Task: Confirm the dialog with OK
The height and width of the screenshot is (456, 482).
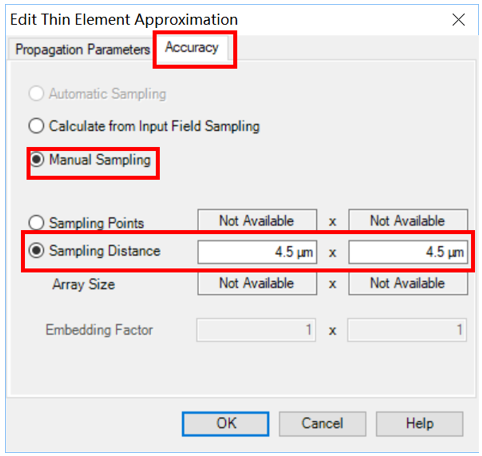Action: click(226, 424)
